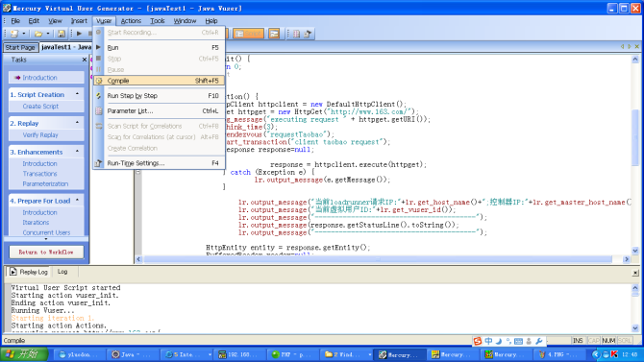This screenshot has width=644, height=362.
Task: Switch to the Start Page tab
Action: point(20,48)
